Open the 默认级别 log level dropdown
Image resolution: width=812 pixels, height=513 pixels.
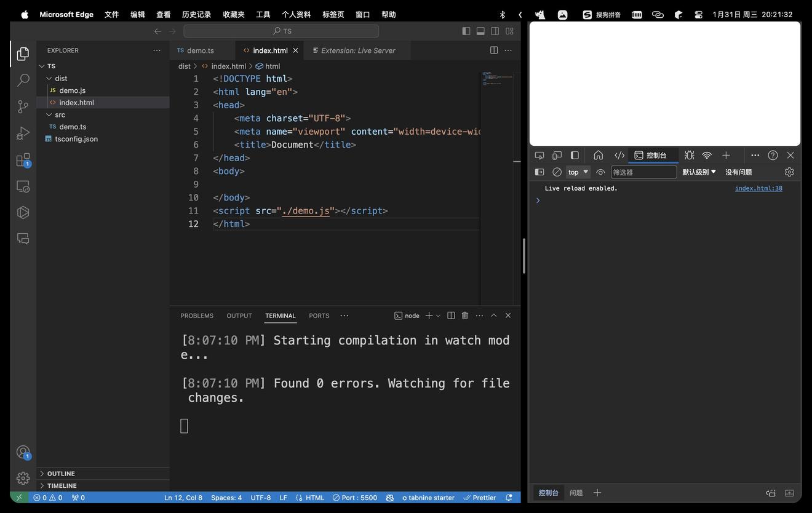pyautogui.click(x=699, y=172)
